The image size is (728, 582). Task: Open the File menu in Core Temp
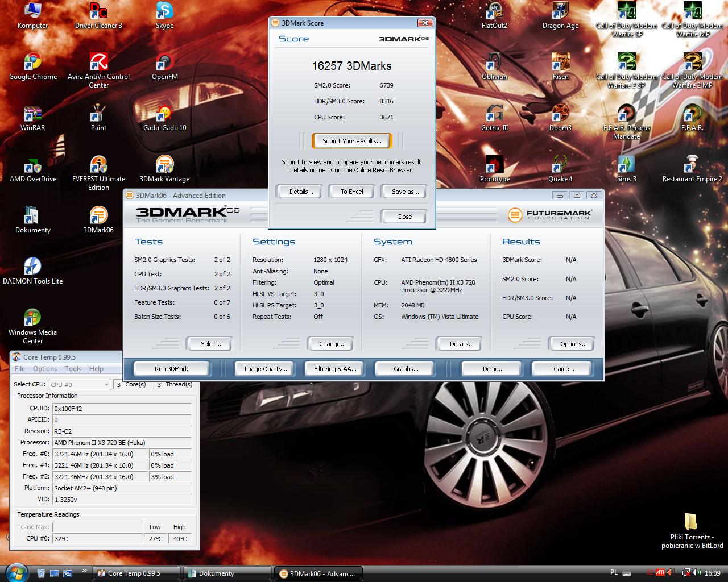[20, 369]
